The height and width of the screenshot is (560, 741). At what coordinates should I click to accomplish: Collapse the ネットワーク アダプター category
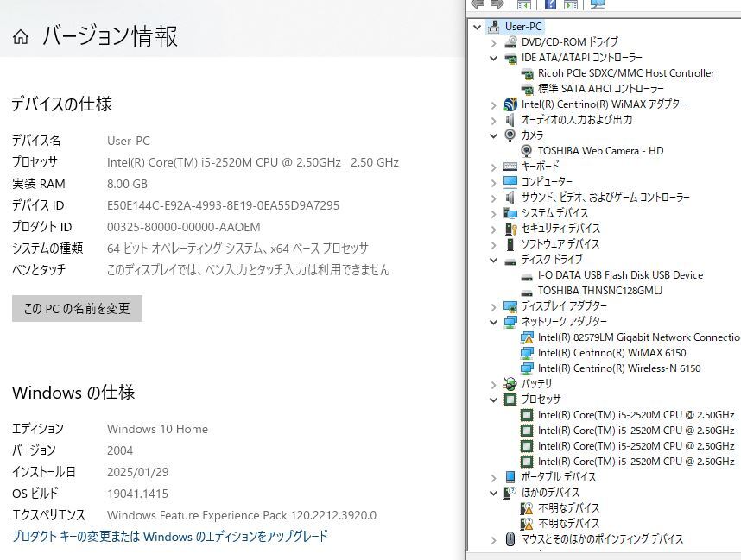point(494,322)
